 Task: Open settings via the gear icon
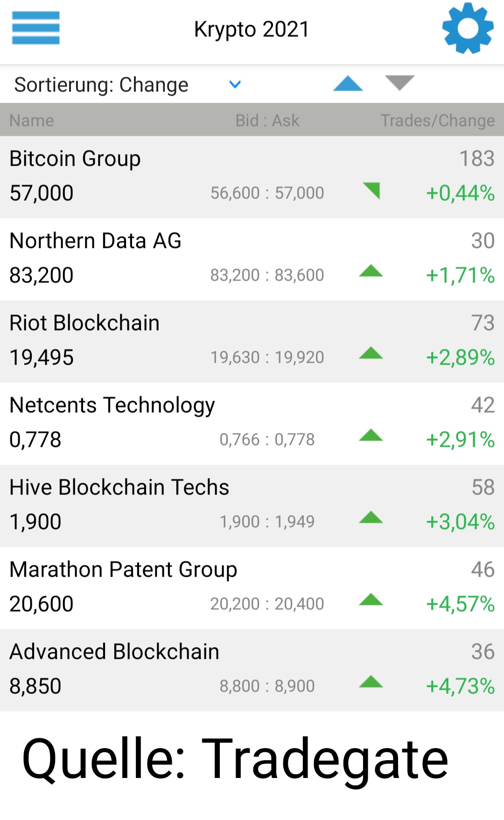click(x=468, y=28)
